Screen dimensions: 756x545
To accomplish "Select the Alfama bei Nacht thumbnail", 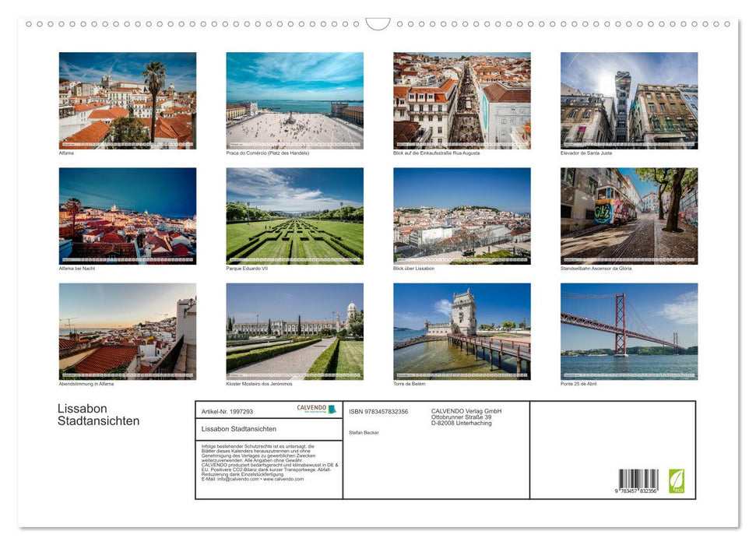I will pos(127,216).
